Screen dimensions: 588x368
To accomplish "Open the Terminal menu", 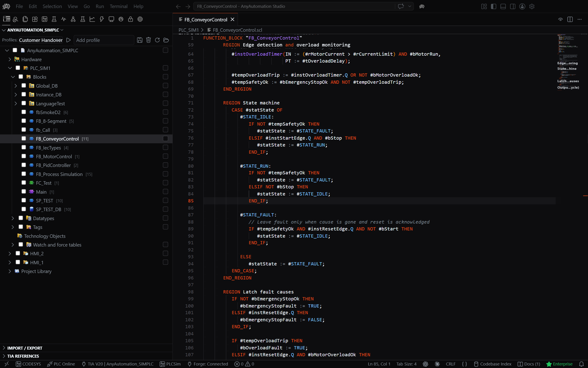I will click(x=119, y=6).
